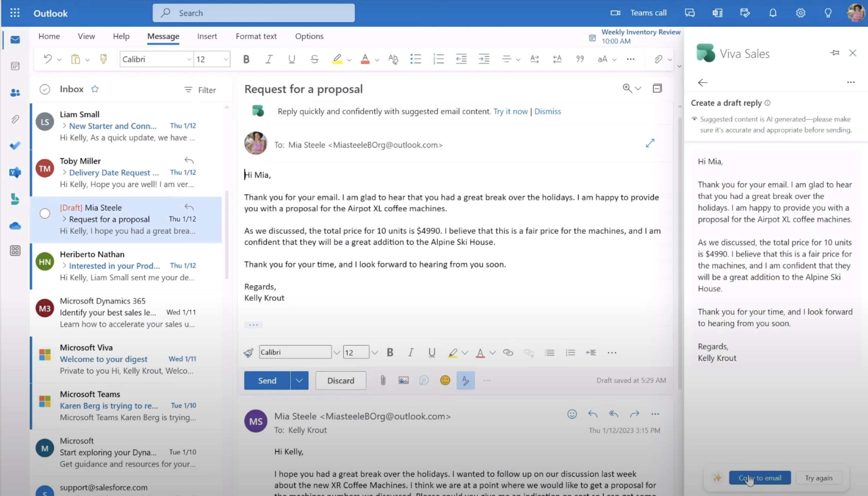Show trimmed content ellipsis in draft
This screenshot has width=868, height=496.
[x=253, y=325]
